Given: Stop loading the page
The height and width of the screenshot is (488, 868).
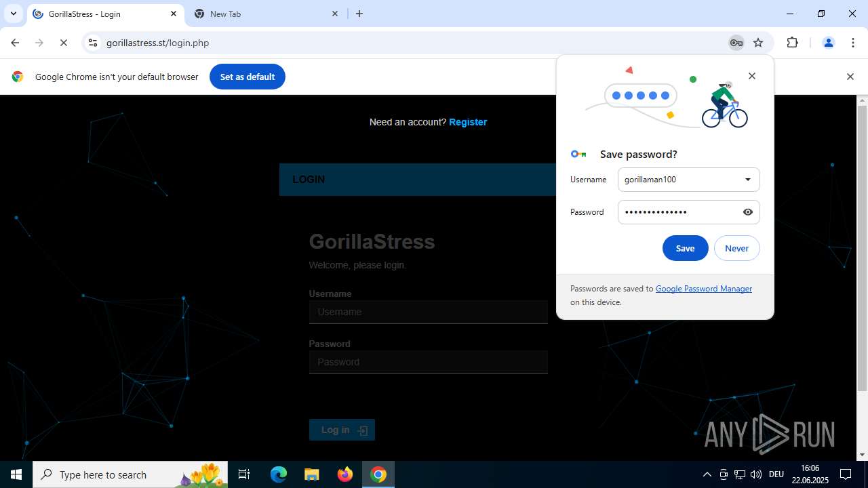Looking at the screenshot, I should tap(63, 43).
